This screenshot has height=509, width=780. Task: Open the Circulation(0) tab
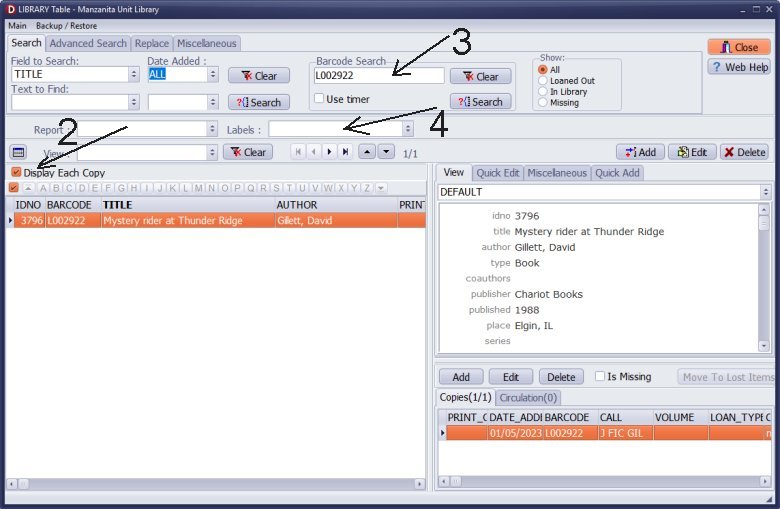pos(528,398)
